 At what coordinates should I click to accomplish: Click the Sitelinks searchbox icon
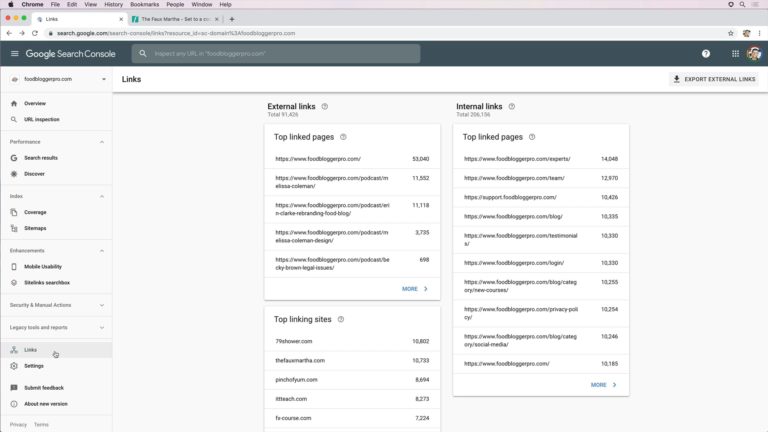(x=14, y=283)
